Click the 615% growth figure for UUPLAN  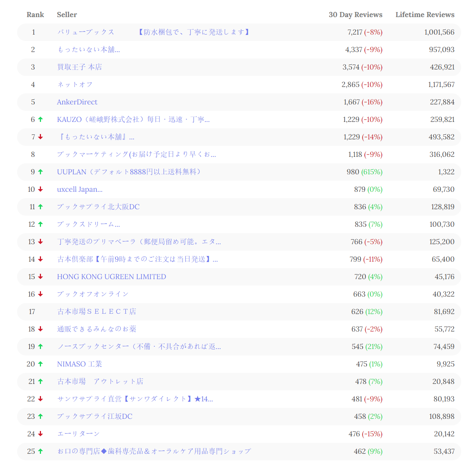(x=371, y=172)
